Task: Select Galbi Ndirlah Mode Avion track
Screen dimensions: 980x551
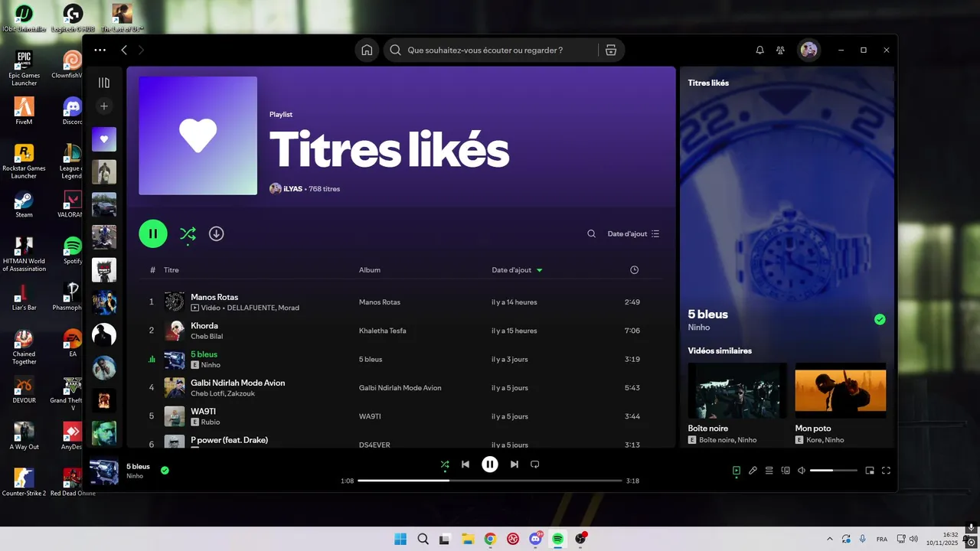Action: [237, 383]
